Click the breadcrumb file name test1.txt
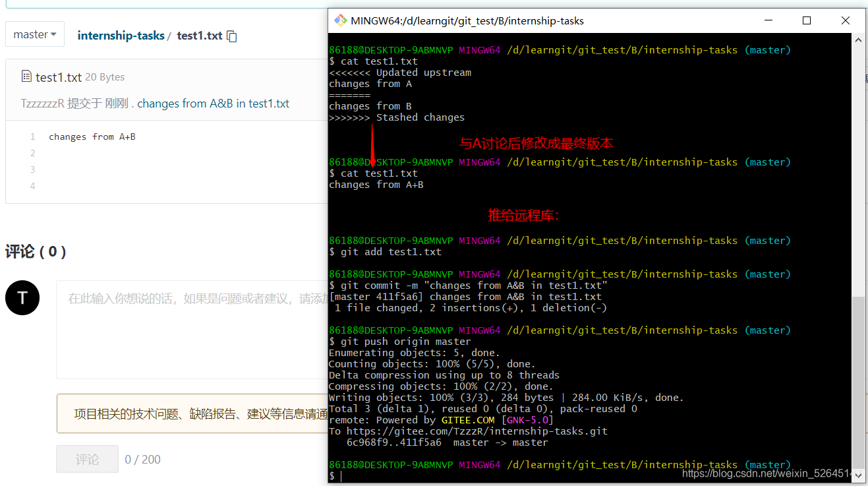The height and width of the screenshot is (486, 868). [x=200, y=36]
